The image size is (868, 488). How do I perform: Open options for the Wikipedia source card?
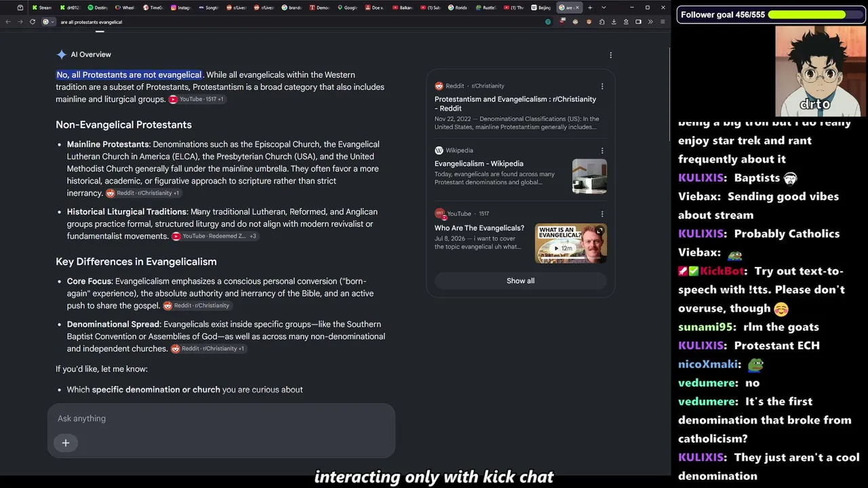coord(601,150)
